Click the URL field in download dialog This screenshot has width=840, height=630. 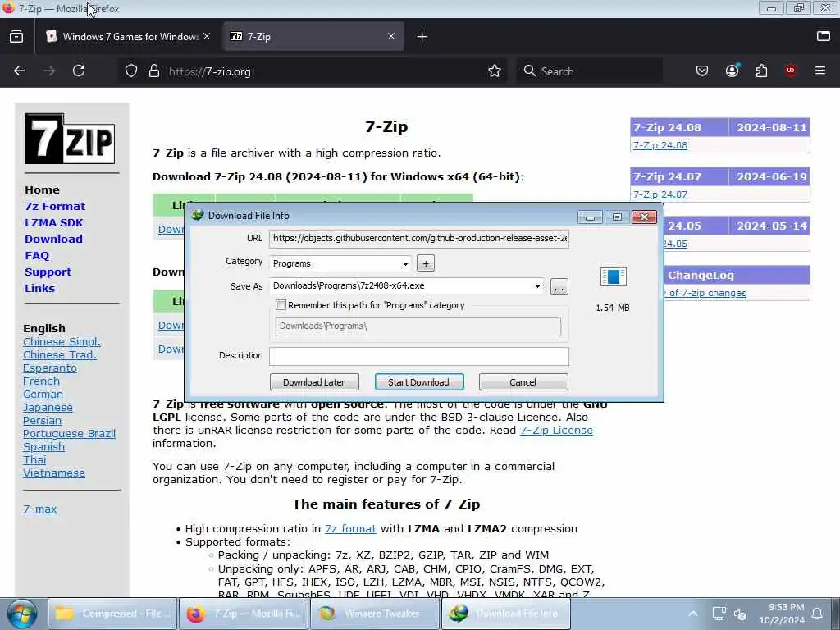[x=419, y=239]
